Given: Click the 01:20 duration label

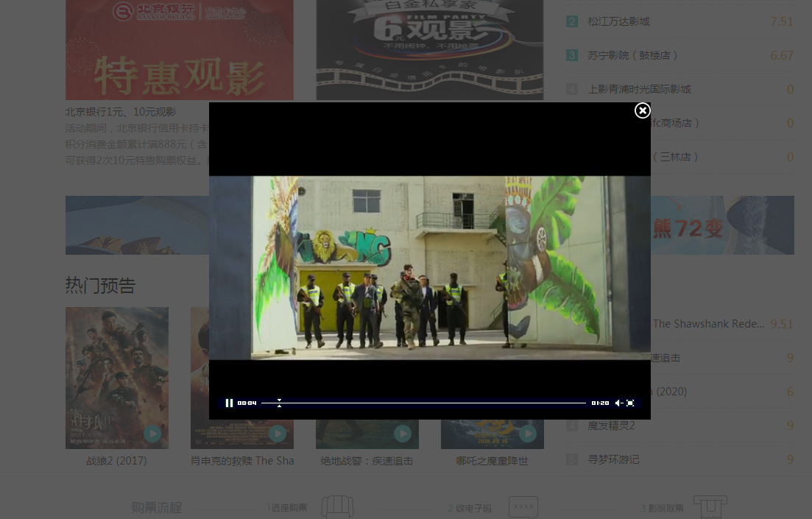Looking at the screenshot, I should pos(600,403).
